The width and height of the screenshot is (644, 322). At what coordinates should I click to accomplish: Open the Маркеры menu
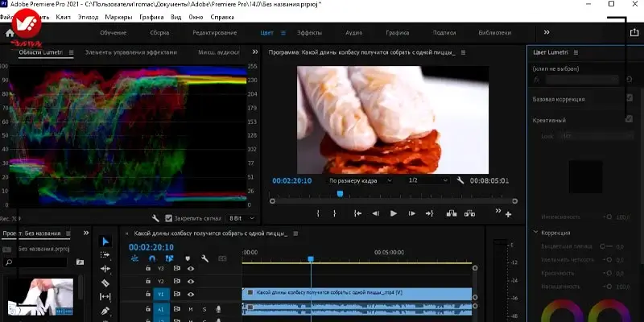(x=118, y=17)
